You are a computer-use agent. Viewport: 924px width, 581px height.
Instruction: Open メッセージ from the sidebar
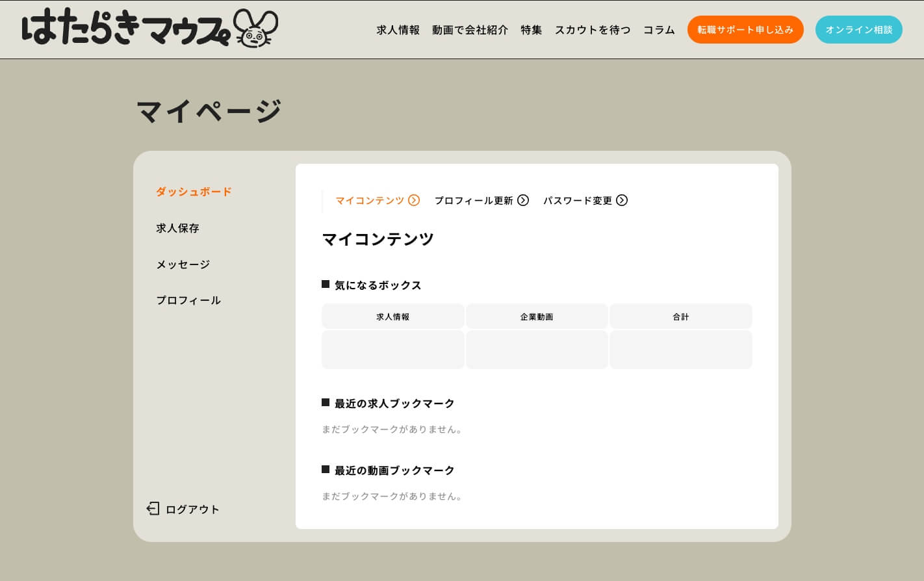pos(183,265)
